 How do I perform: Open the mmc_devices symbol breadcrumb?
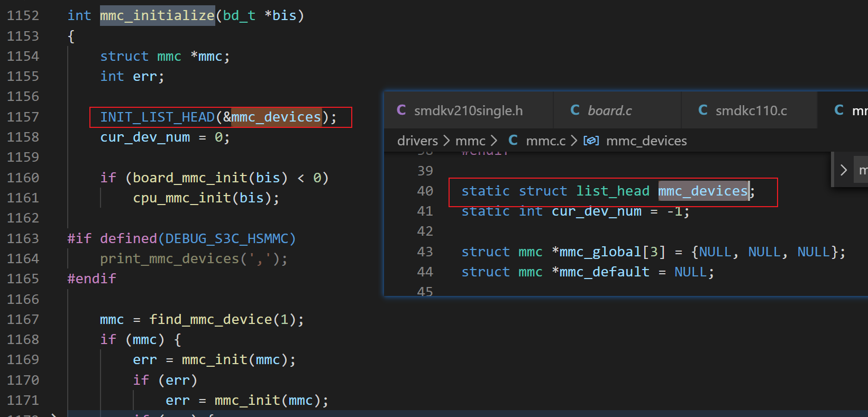coord(646,141)
